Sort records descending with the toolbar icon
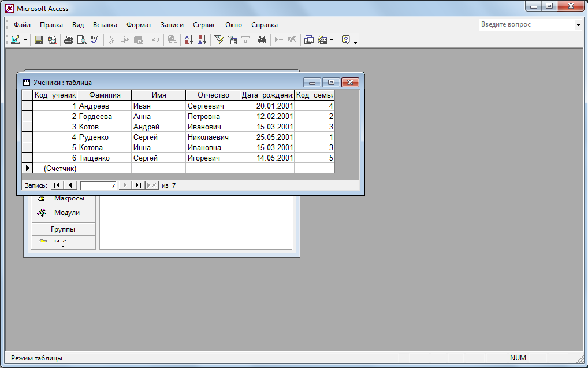588x368 pixels. coord(202,40)
